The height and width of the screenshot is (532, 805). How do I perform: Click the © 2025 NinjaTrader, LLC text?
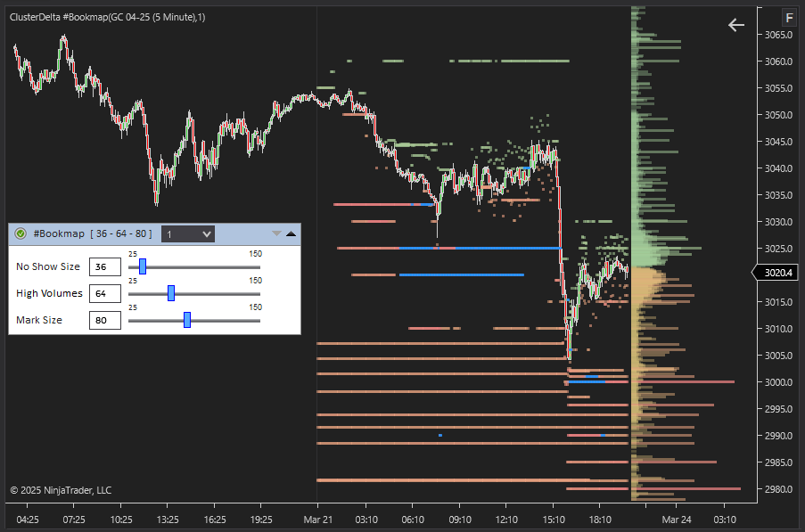point(61,490)
